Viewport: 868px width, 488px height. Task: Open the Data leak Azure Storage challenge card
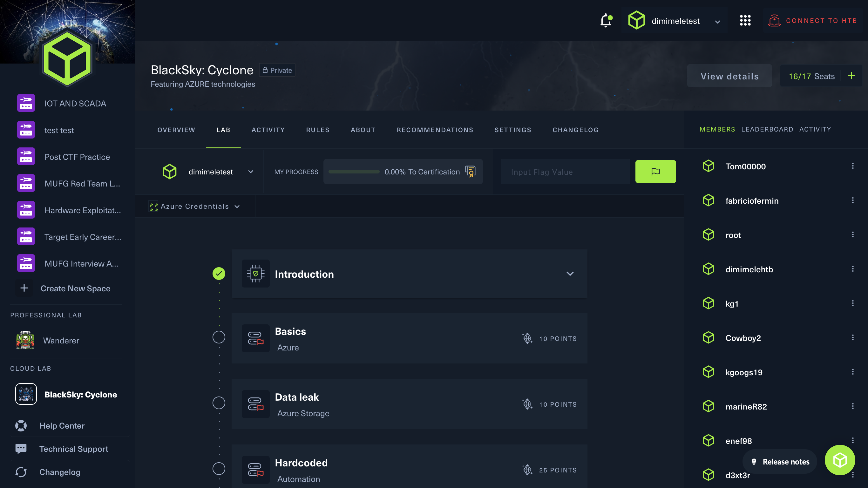pos(409,404)
